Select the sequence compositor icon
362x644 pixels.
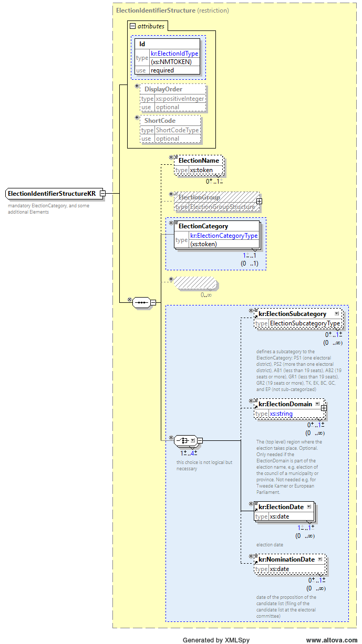coord(141,302)
